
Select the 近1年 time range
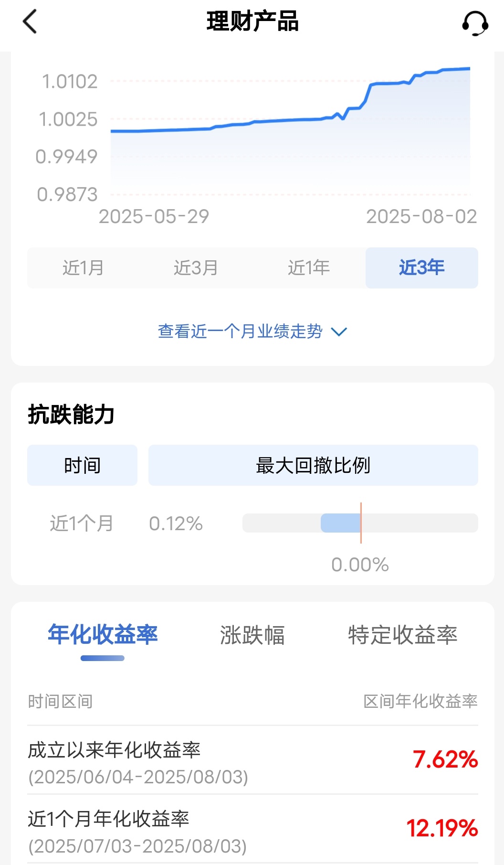point(309,268)
